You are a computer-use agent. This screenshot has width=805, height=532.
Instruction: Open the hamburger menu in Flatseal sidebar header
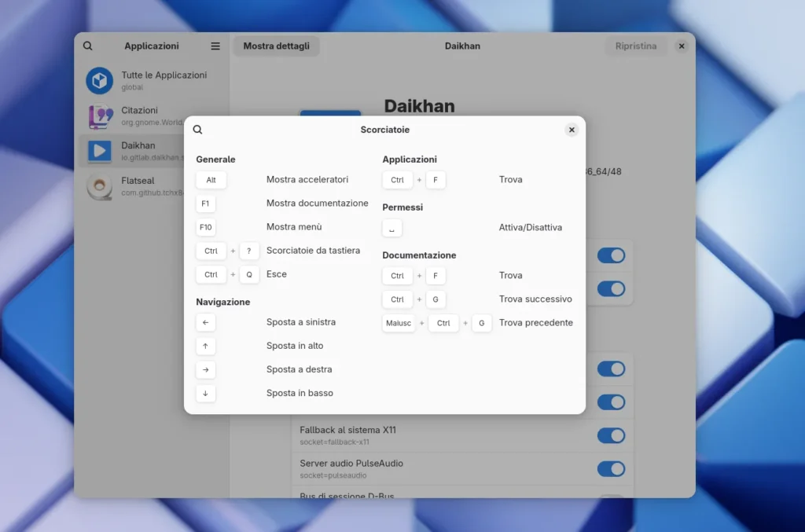point(215,46)
